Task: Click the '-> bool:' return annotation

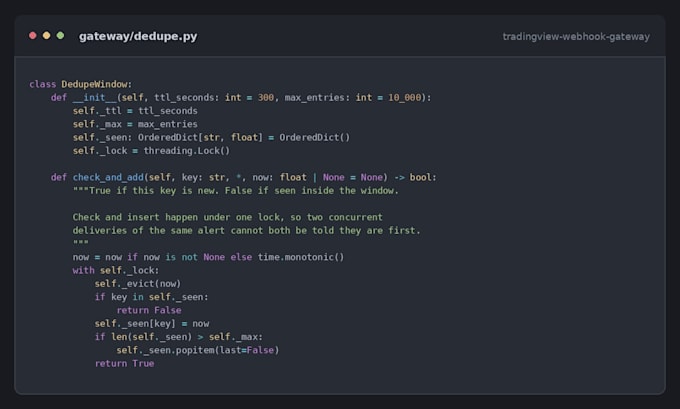Action: [415, 177]
